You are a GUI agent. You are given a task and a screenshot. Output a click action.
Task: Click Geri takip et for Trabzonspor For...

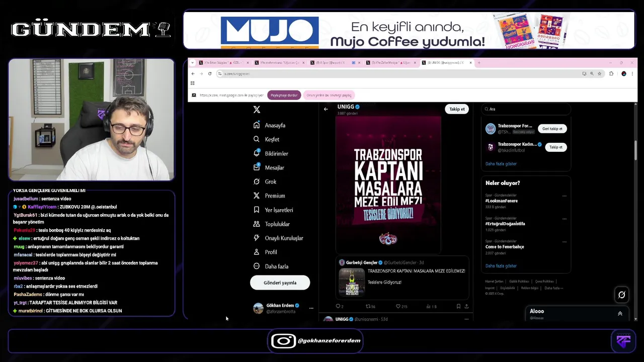coord(552,129)
